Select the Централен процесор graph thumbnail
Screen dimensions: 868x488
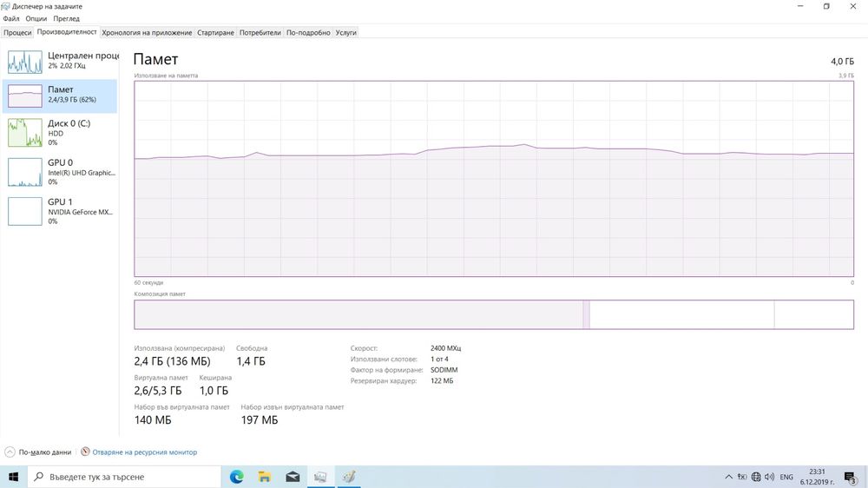[25, 62]
